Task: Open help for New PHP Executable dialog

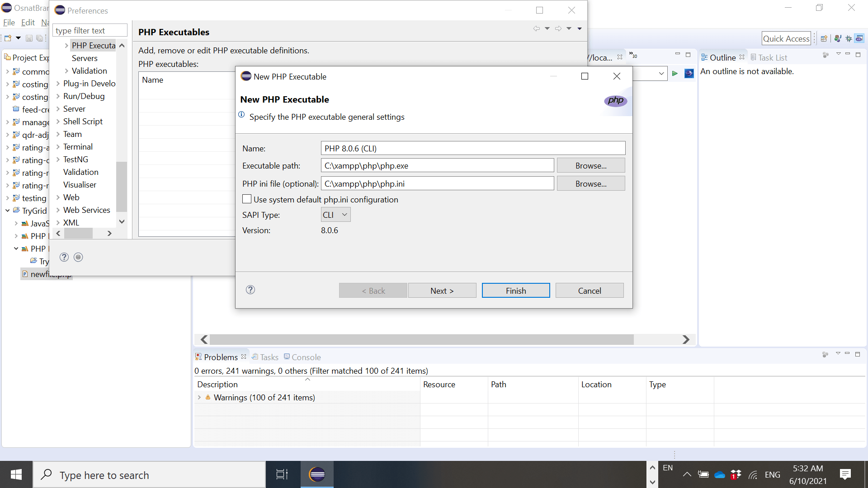Action: click(x=250, y=290)
